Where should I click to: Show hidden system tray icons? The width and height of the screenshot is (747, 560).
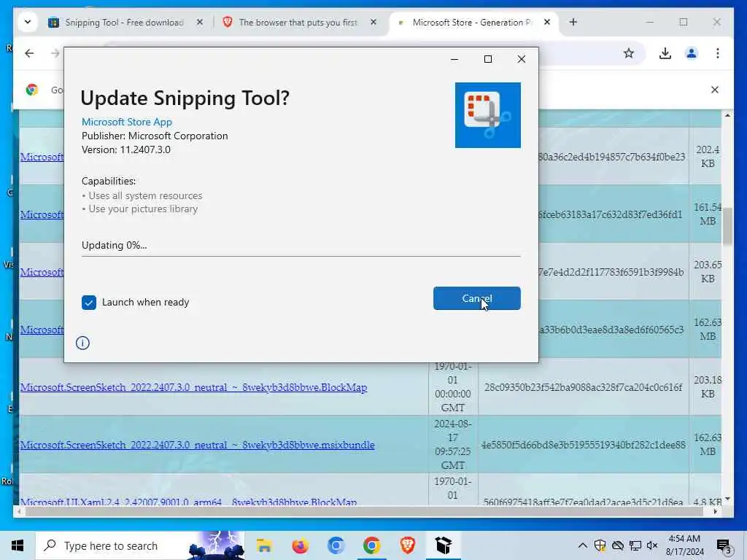[582, 545]
